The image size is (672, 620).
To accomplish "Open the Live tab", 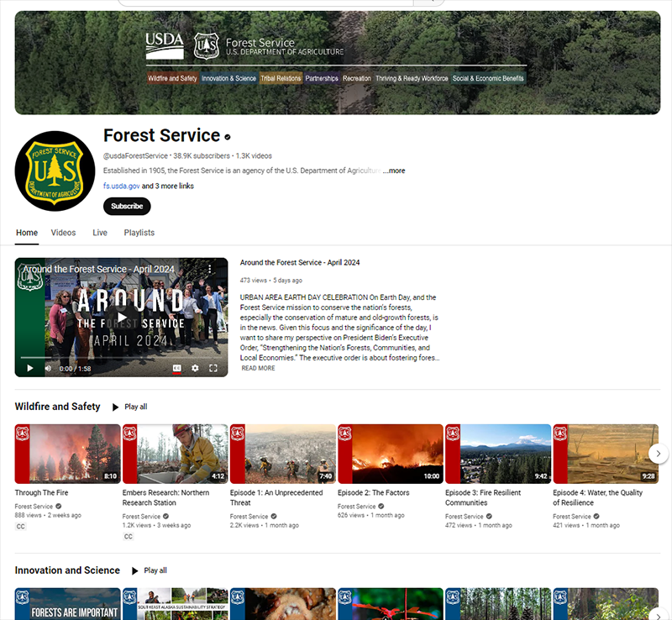I will tap(100, 233).
